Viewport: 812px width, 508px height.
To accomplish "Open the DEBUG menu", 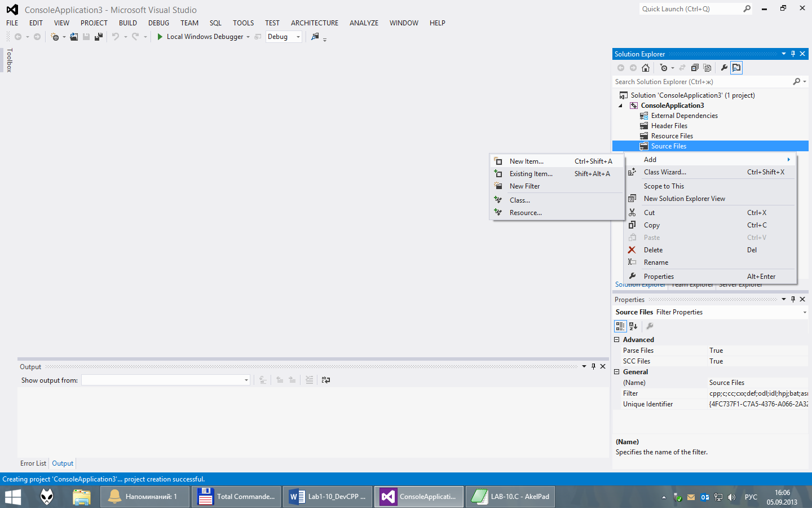I will [x=158, y=23].
